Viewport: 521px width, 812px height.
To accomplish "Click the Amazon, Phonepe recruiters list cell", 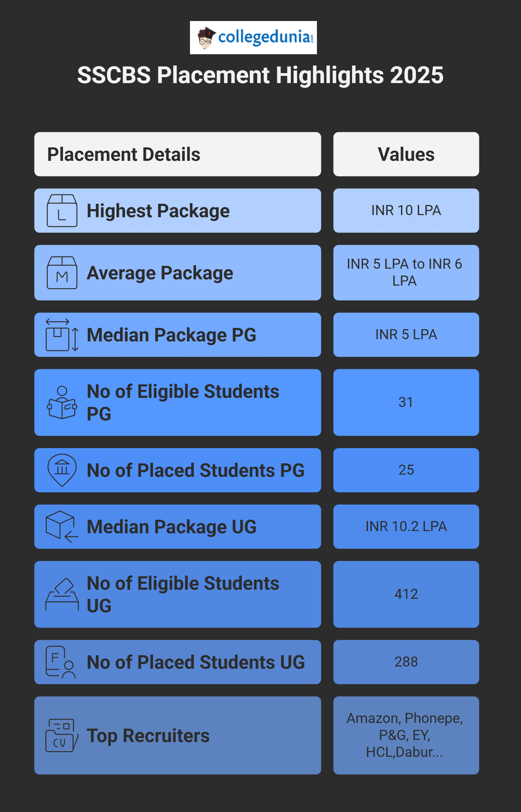I will 406,735.
